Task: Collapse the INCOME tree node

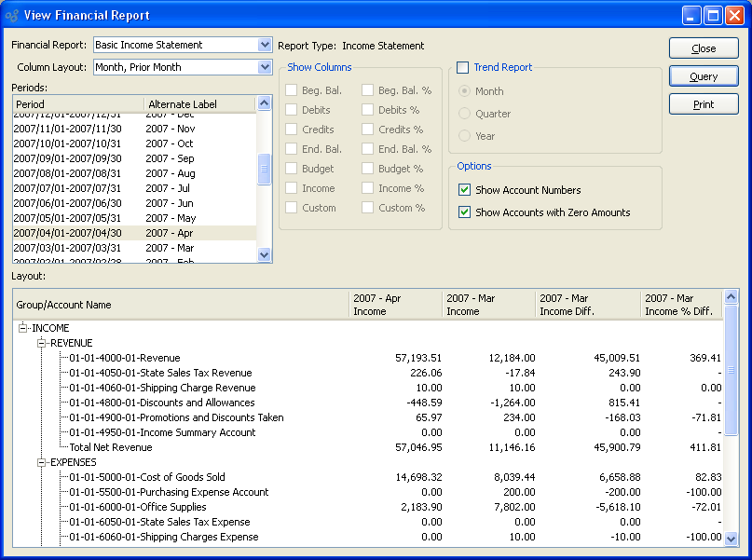Action: coord(22,328)
